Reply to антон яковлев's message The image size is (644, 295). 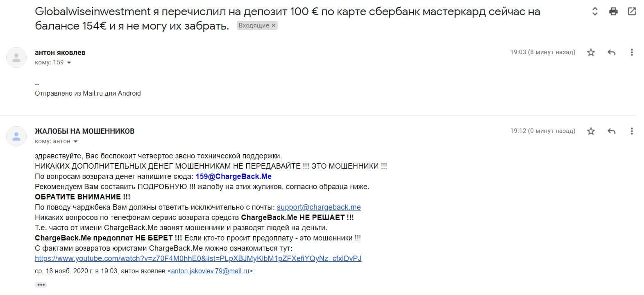tap(612, 53)
